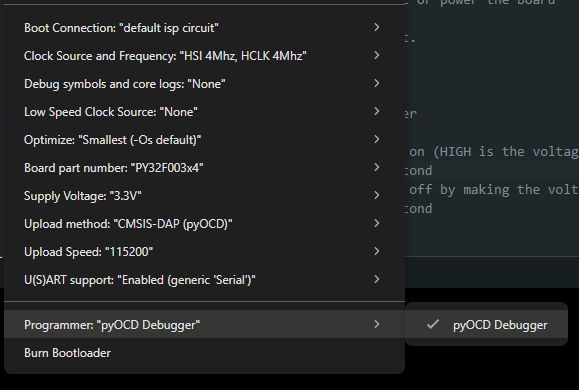Open U(S)ART support menu entry

pos(204,280)
